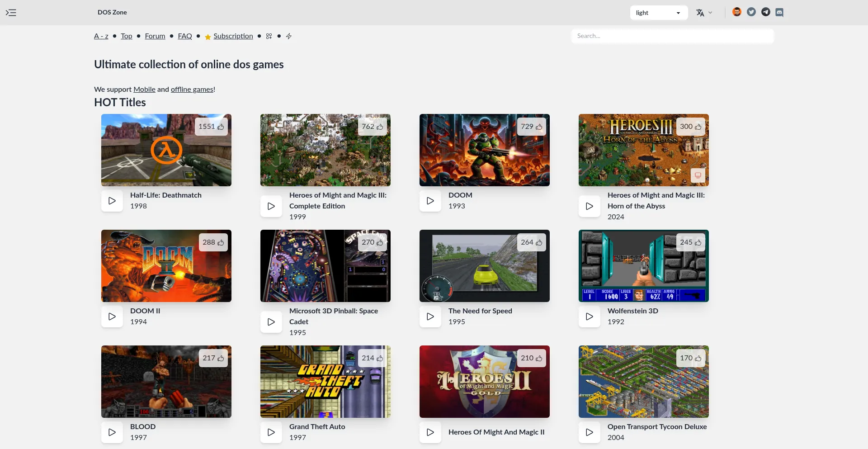Open the Wolfenstein 3D screenshot thumbnail
The width and height of the screenshot is (868, 449).
click(644, 266)
